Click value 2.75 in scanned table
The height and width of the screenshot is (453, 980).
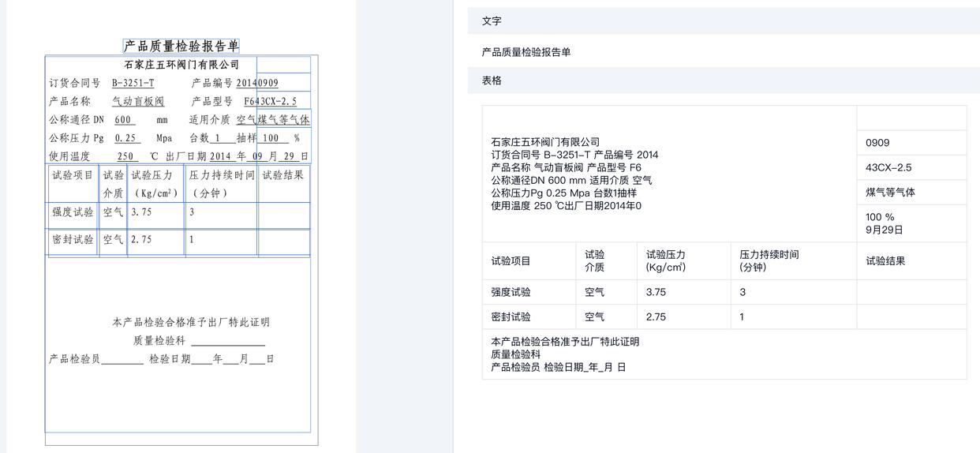[141, 239]
